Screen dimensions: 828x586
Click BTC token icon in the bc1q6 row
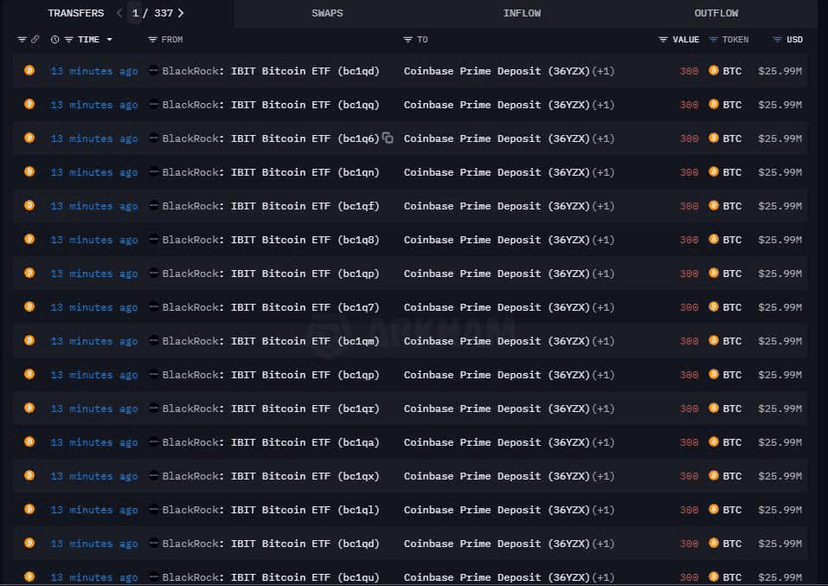[713, 138]
